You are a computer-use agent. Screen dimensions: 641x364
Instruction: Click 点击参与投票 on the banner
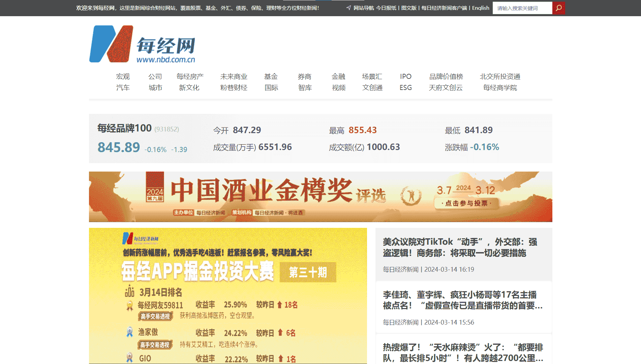(x=466, y=203)
